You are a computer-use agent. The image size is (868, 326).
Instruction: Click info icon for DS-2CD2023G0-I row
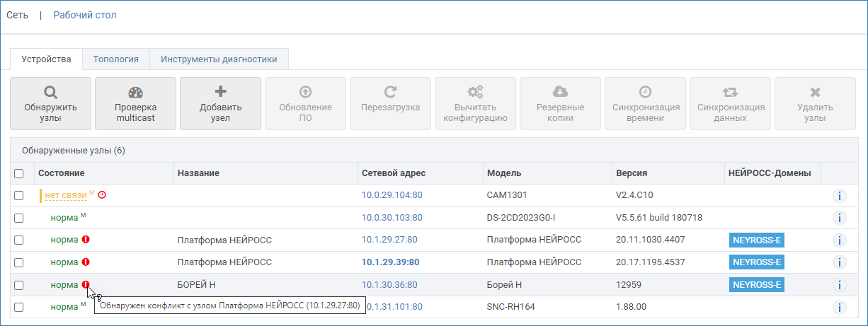(839, 218)
